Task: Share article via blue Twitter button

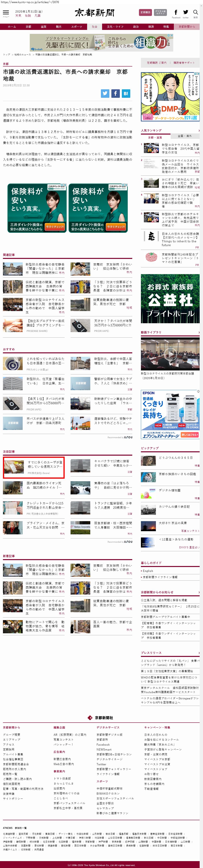Action: 105,93
